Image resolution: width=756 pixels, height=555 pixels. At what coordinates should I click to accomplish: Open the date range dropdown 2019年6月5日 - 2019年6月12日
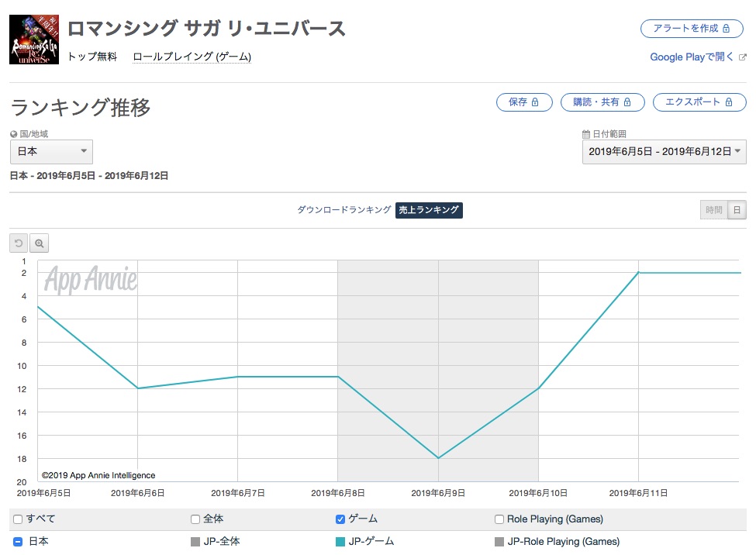[x=664, y=152]
